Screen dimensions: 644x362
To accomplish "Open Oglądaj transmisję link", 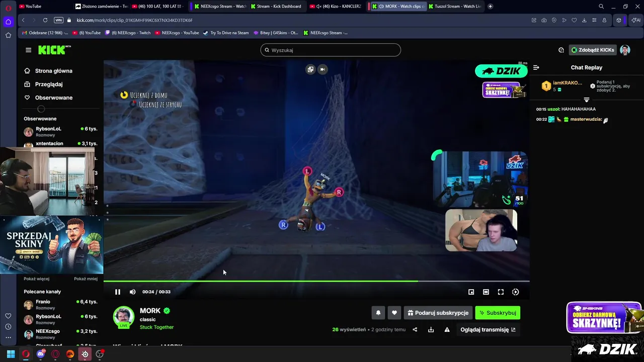I will [488, 330].
